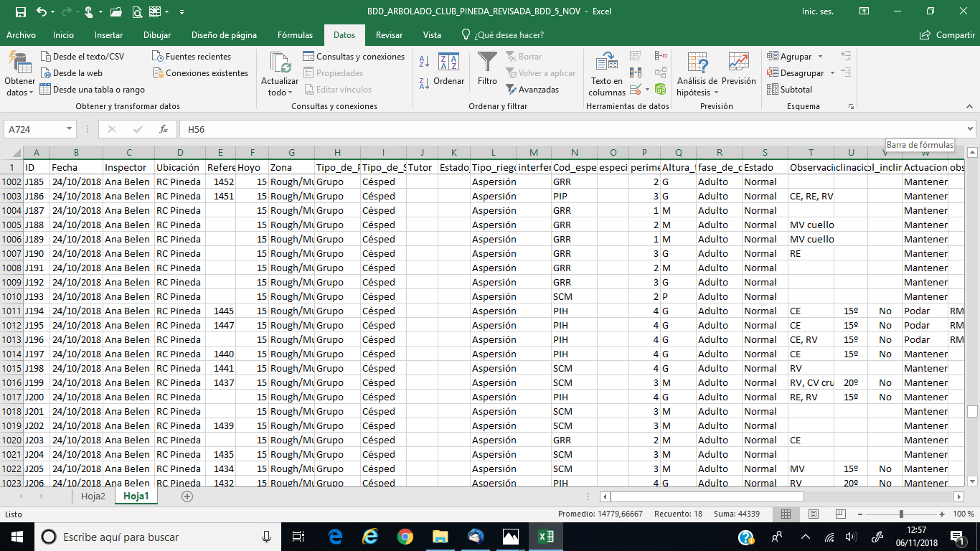The image size is (980, 551).
Task: Click Texto en columnas icon
Action: pyautogui.click(x=606, y=63)
